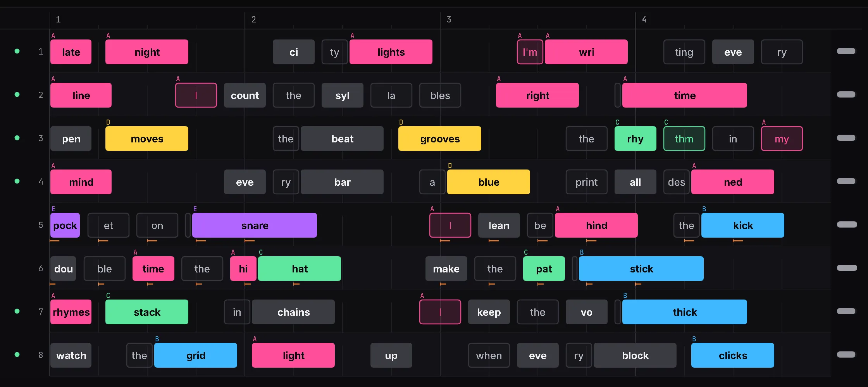
Task: Click the gray pill handle on row 5
Action: (x=847, y=224)
